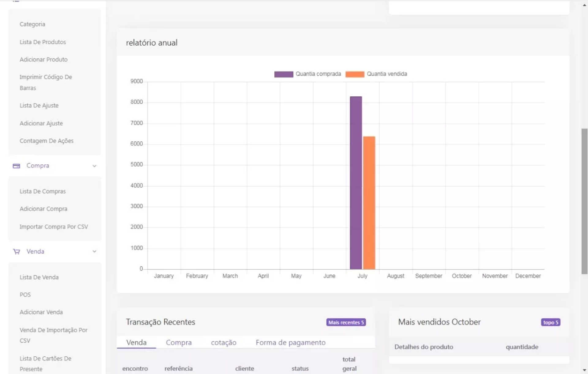
Task: Click the Mais recentes 5 badge
Action: pyautogui.click(x=346, y=322)
